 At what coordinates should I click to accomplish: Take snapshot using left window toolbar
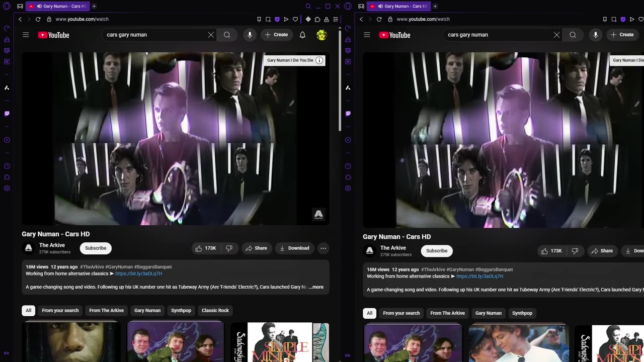268,19
